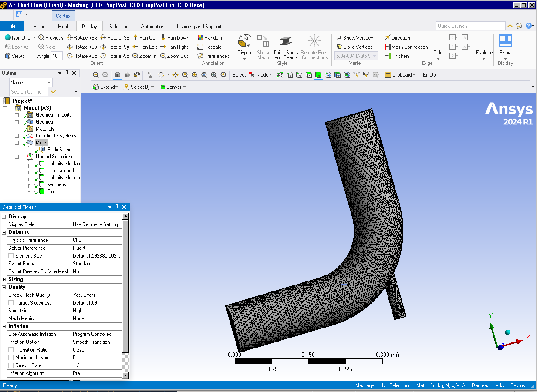Expand the Sizing section in Details
The width and height of the screenshot is (537, 392).
[4, 279]
